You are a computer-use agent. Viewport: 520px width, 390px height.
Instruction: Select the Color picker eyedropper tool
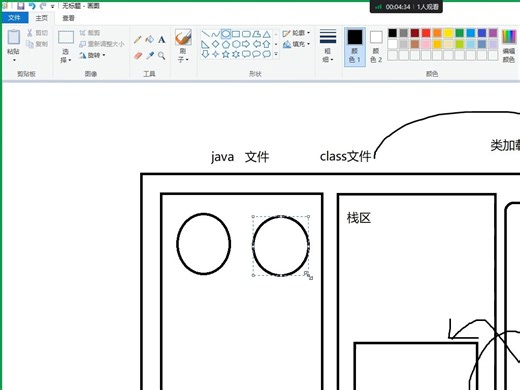coord(150,55)
